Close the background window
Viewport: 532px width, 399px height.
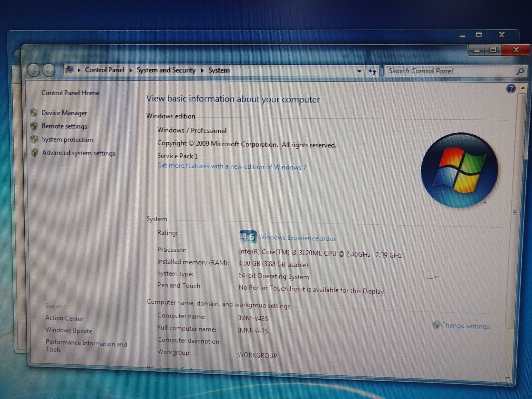(501, 35)
